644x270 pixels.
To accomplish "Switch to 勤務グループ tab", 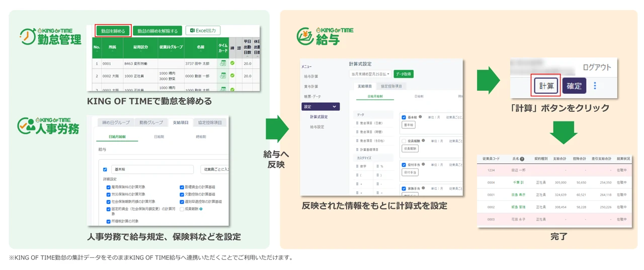I will (151, 122).
